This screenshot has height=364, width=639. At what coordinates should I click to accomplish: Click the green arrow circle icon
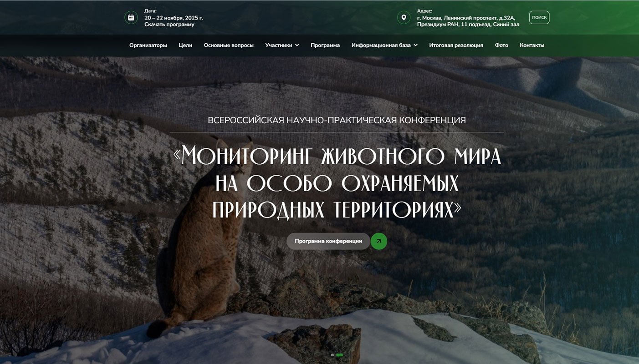point(379,241)
